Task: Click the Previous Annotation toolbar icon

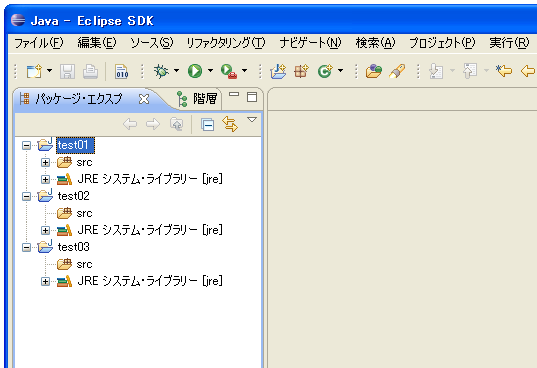Action: [x=470, y=71]
